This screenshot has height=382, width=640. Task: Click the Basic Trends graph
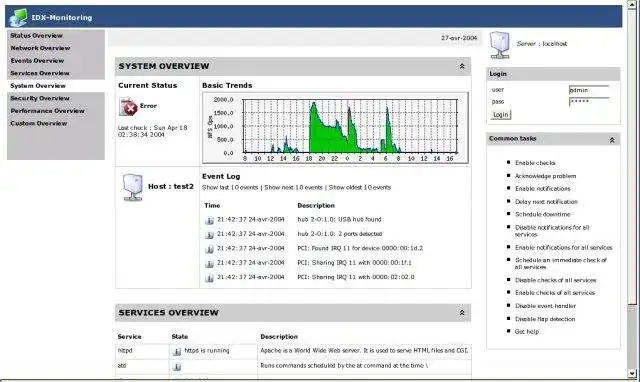[x=335, y=128]
